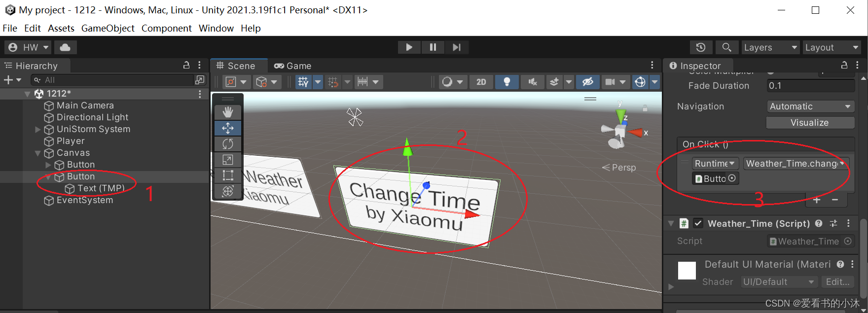Select the combined Transform tool
The width and height of the screenshot is (868, 313).
(227, 191)
